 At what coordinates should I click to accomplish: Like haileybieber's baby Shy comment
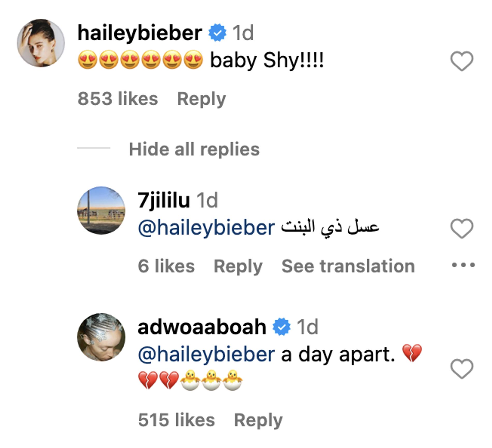click(x=462, y=61)
